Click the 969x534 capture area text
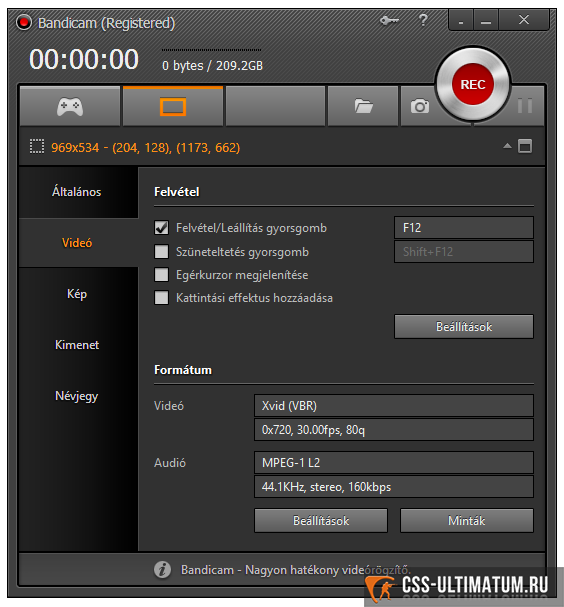Viewport: 564px width, 607px height. click(x=146, y=147)
